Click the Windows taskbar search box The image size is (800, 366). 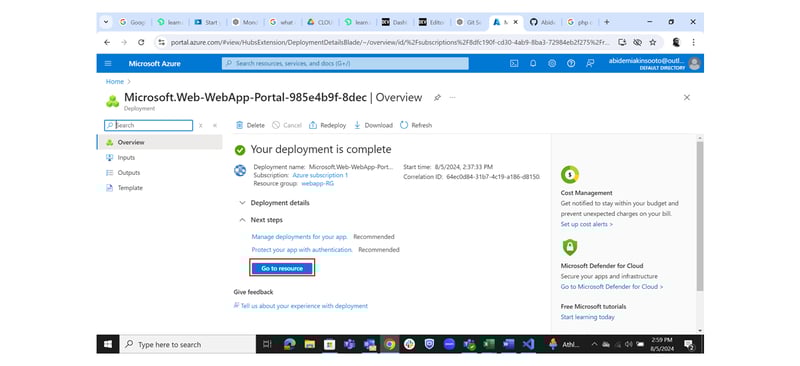click(x=188, y=345)
